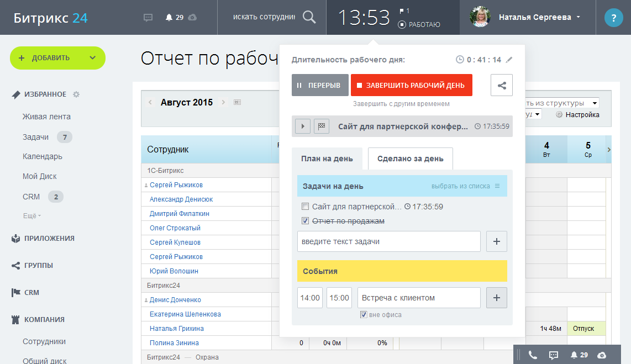The image size is (631, 364).
Task: Switch to 'Сделано за день' tab
Action: (410, 159)
